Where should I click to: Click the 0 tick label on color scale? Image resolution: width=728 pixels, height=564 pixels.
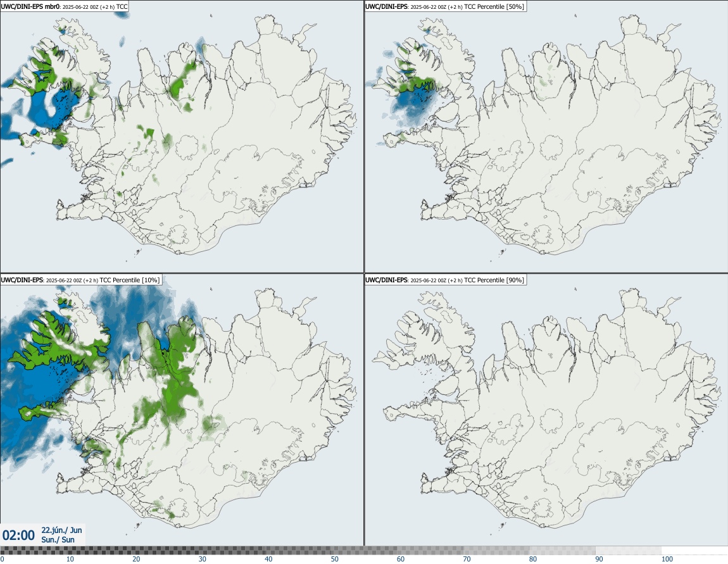tap(3, 560)
